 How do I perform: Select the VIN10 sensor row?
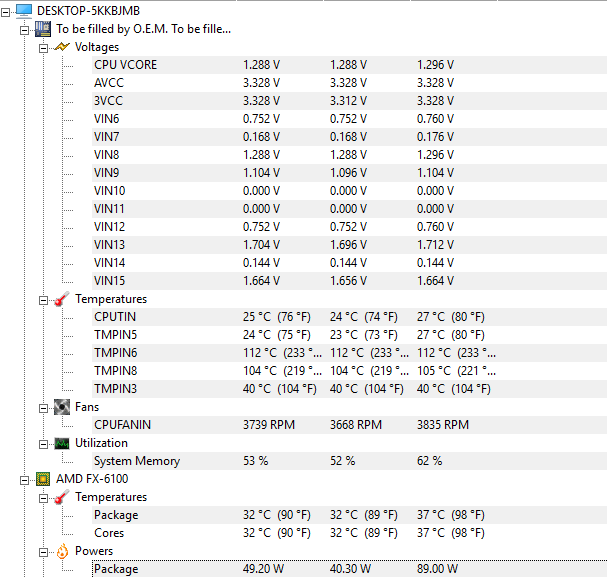point(350,191)
